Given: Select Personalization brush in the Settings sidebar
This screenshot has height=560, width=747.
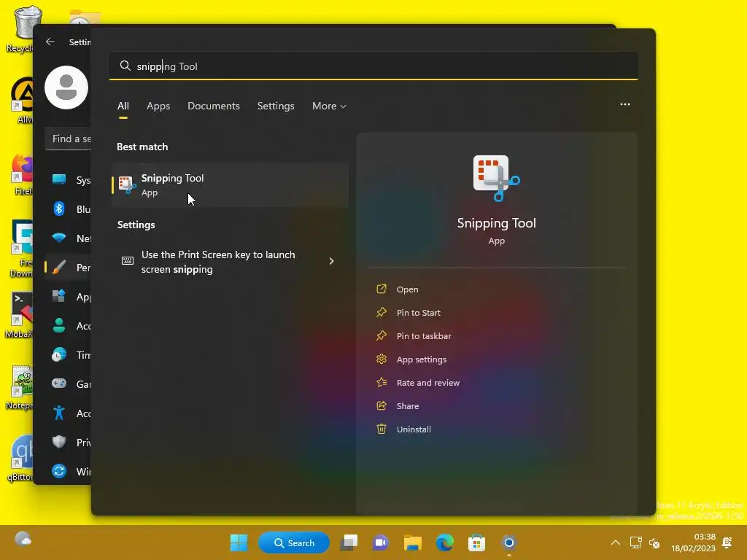Looking at the screenshot, I should click(59, 267).
